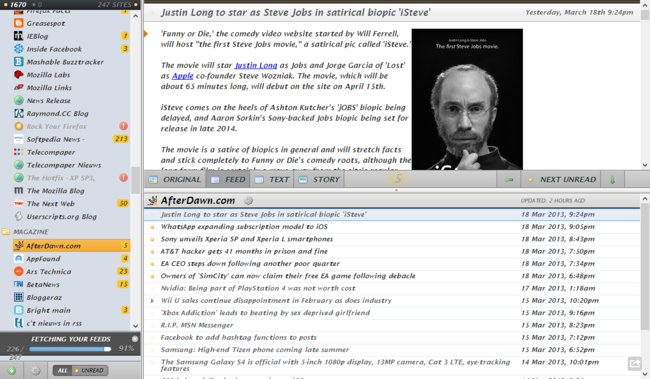Click story pane scroll down arrow

point(645,165)
